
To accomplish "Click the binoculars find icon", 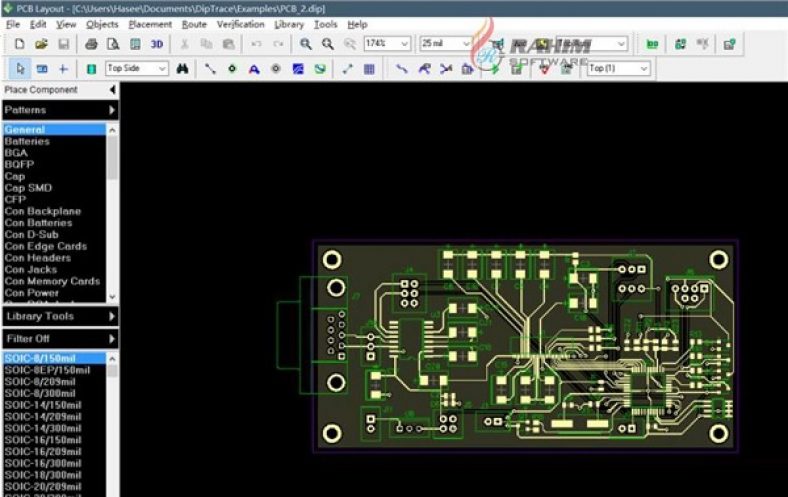I will pyautogui.click(x=182, y=69).
